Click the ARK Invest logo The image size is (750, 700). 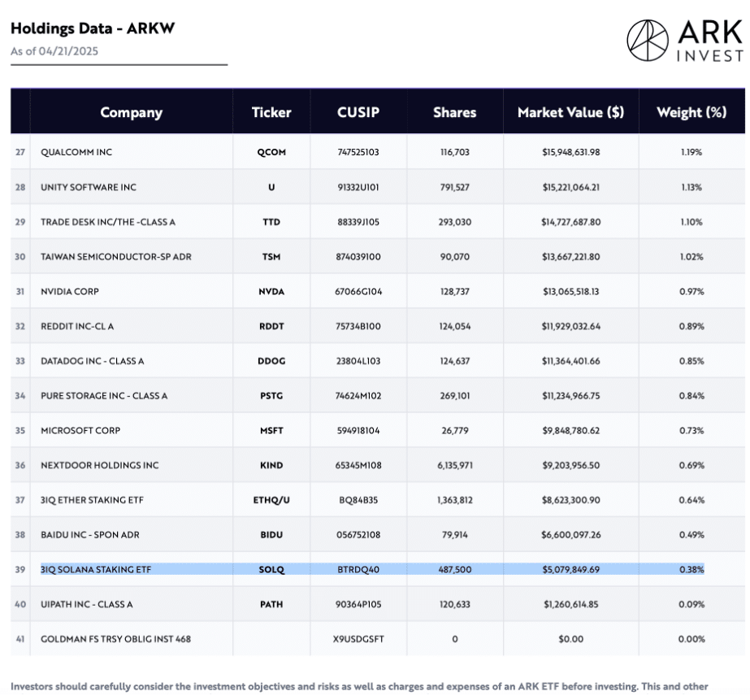(685, 41)
